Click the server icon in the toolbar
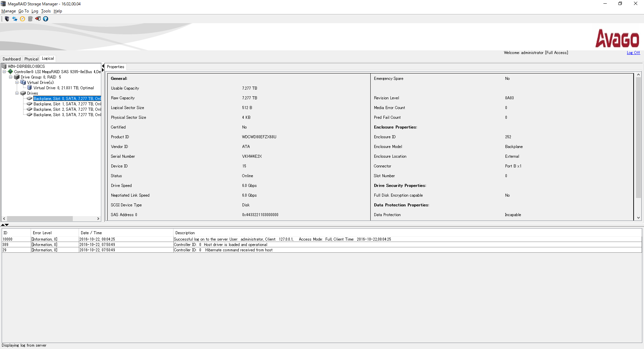Image resolution: width=644 pixels, height=349 pixels. 7,19
